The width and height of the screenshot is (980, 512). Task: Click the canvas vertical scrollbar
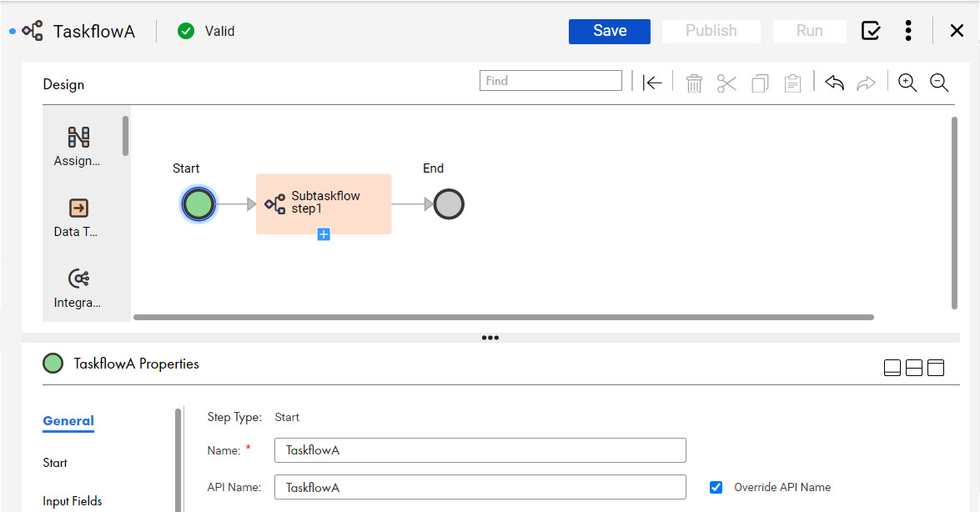(954, 213)
